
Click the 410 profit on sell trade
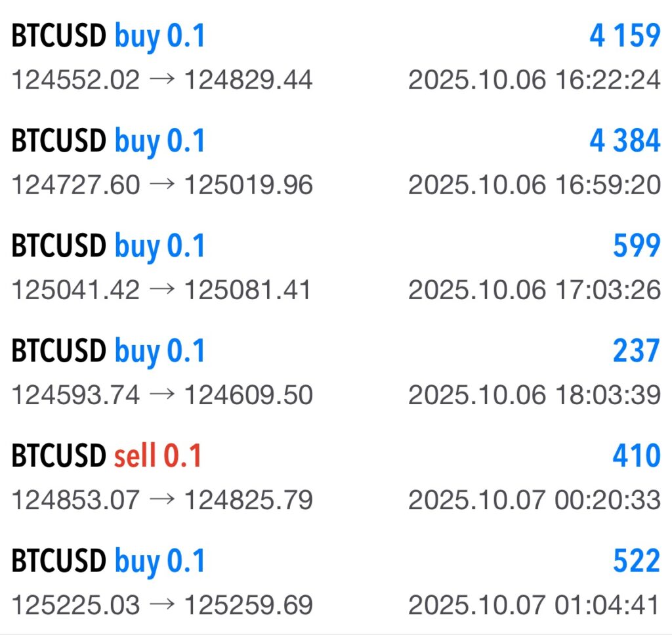coord(636,456)
